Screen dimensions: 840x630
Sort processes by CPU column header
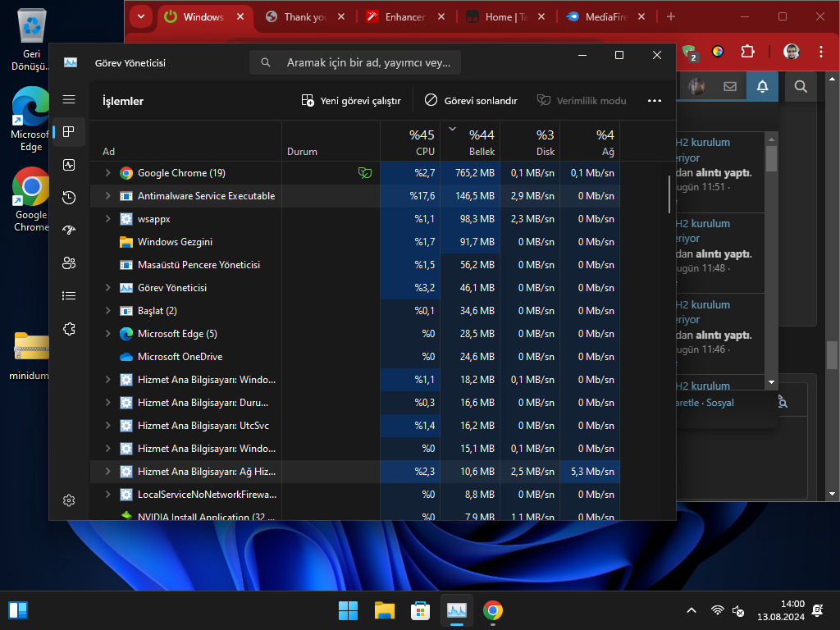point(410,141)
